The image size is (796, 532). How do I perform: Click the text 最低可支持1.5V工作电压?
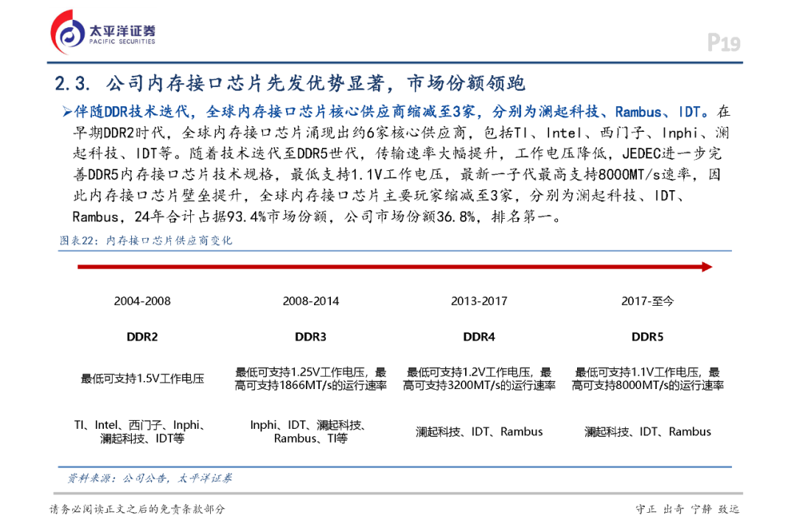click(142, 379)
